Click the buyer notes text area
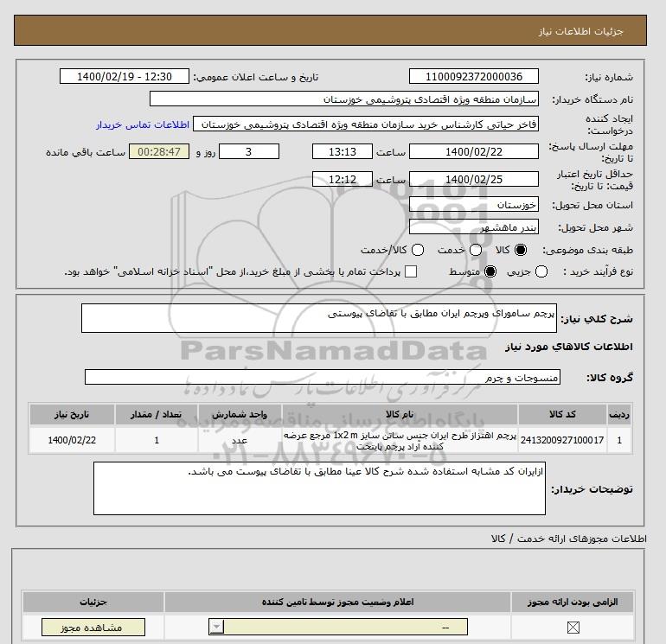Screen dimensions: 666x644 coord(319,488)
